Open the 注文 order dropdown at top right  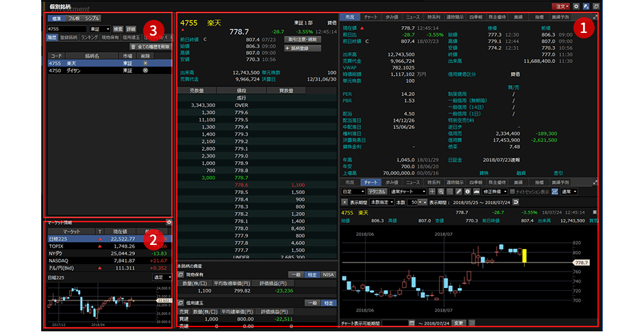560,5
